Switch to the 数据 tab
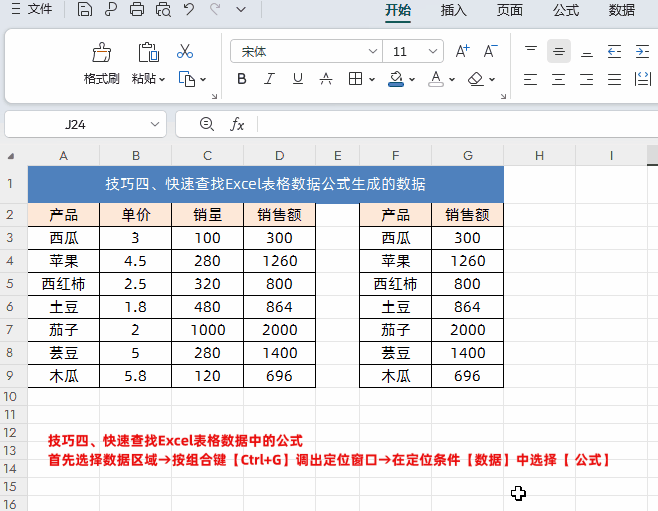 [x=622, y=10]
